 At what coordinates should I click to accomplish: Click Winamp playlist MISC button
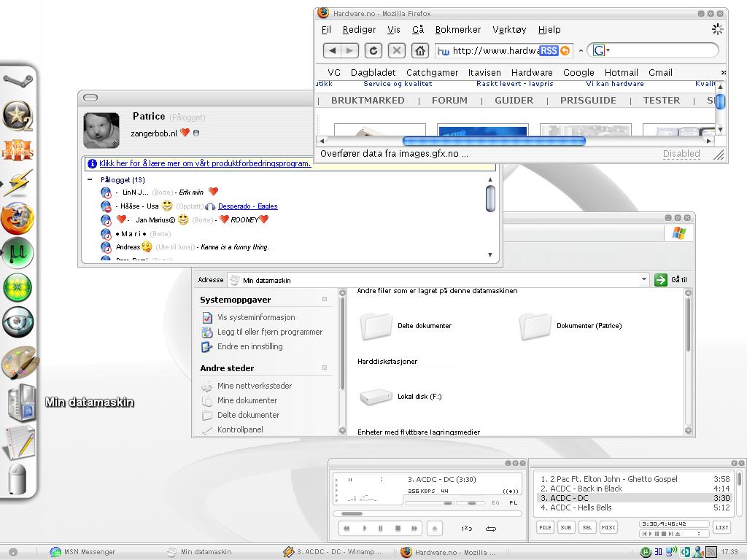(608, 527)
